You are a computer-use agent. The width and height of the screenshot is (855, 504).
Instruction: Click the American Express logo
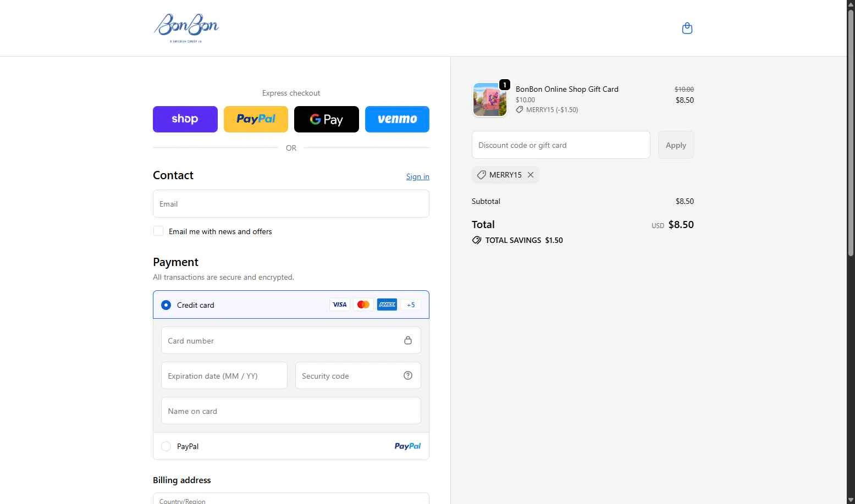click(x=387, y=304)
